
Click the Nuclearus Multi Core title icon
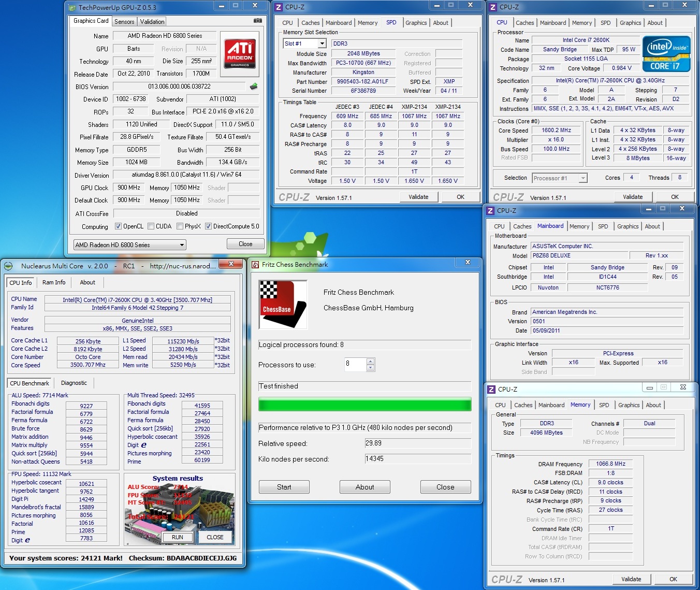[9, 266]
